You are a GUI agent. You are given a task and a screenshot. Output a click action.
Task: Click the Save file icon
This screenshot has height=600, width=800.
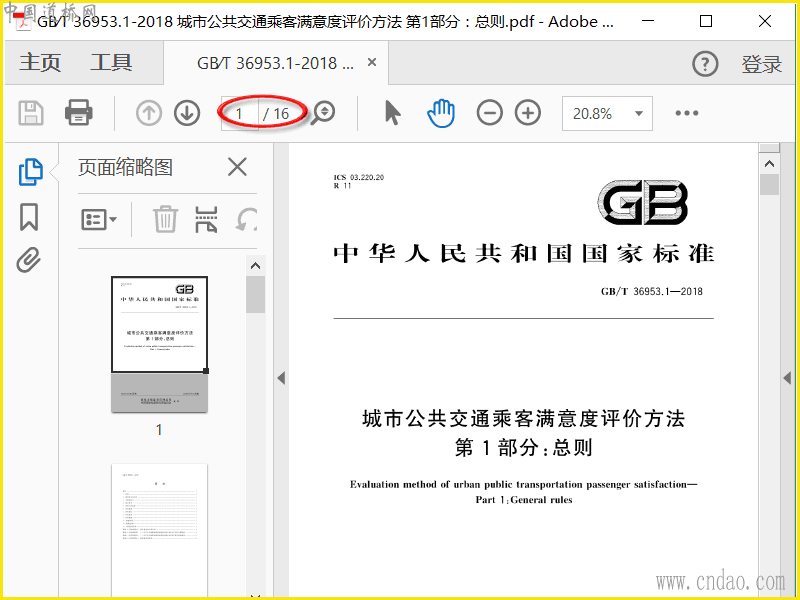coord(31,113)
